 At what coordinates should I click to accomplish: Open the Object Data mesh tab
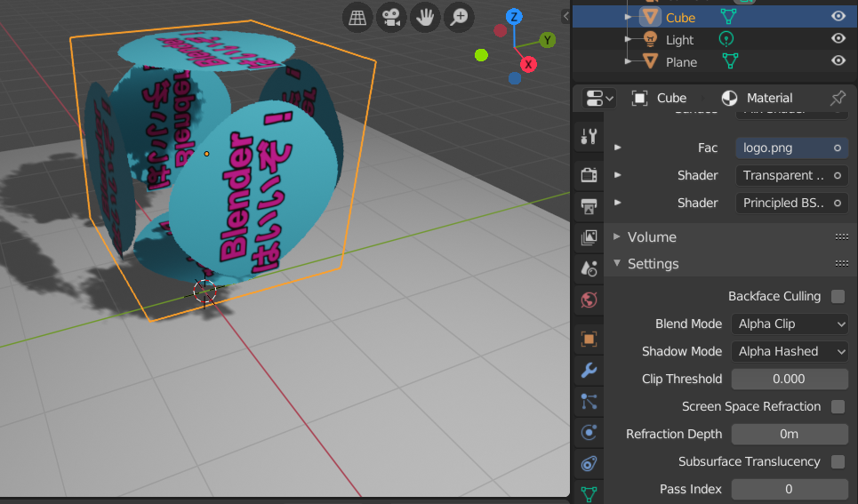click(x=589, y=493)
